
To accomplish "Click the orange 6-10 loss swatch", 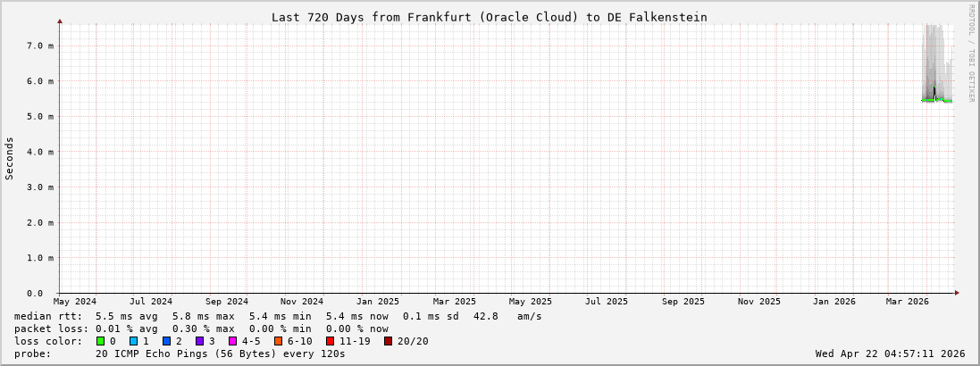I will [x=279, y=341].
